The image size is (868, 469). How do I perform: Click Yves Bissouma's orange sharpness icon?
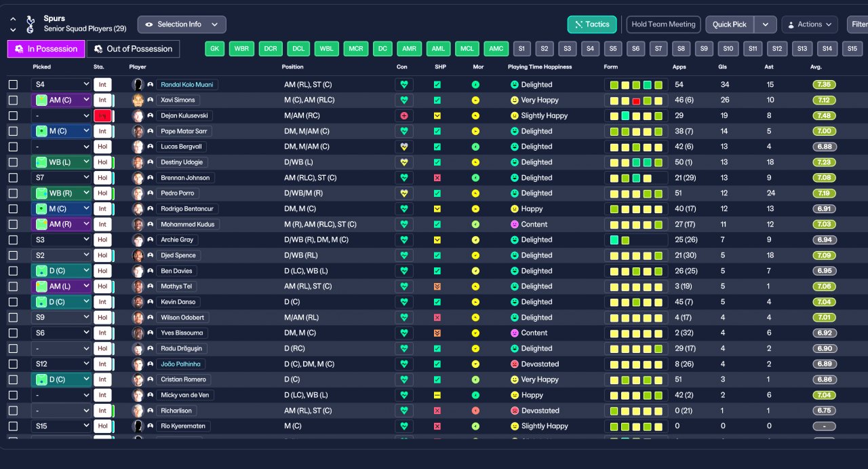point(437,333)
